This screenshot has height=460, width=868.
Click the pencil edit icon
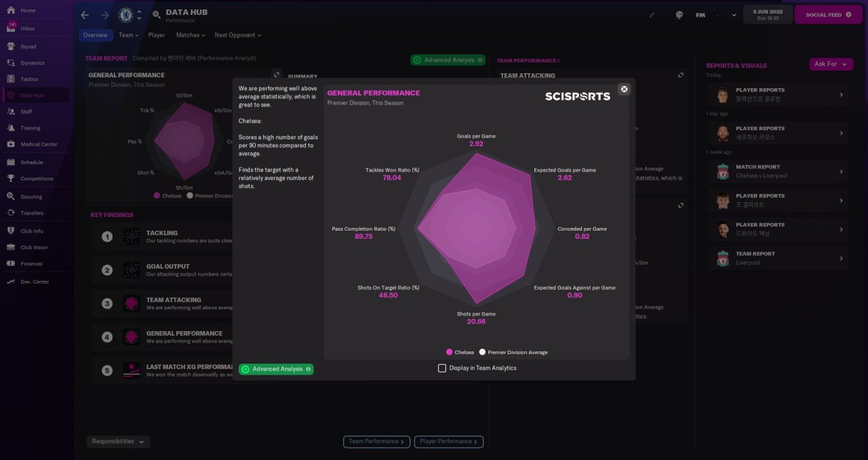tap(652, 15)
